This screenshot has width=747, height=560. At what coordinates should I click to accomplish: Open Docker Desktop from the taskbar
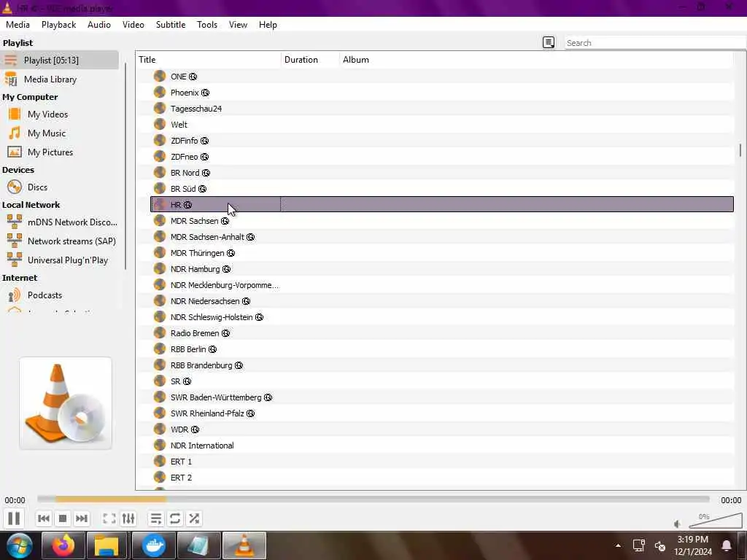click(153, 545)
